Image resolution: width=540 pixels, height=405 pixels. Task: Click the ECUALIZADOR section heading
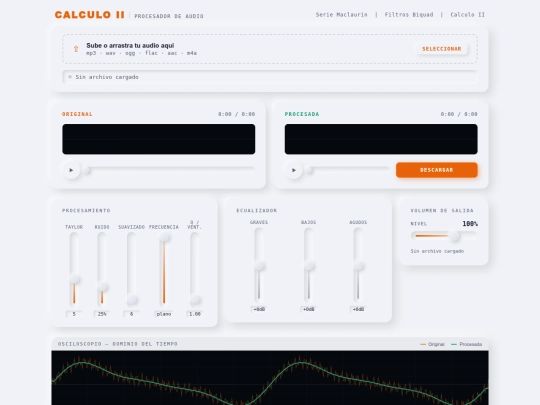[x=257, y=210]
